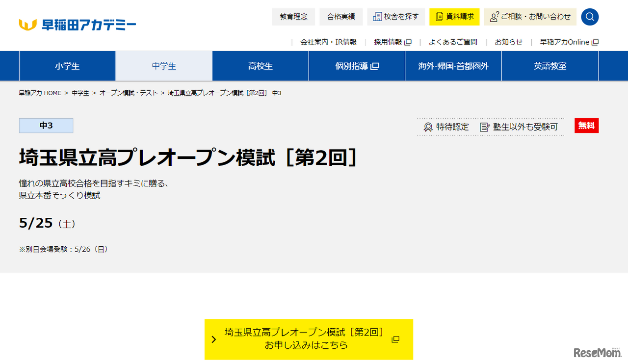The height and width of the screenshot is (364, 628).
Task: Click オープン模試・テスト breadcrumb link
Action: click(129, 93)
